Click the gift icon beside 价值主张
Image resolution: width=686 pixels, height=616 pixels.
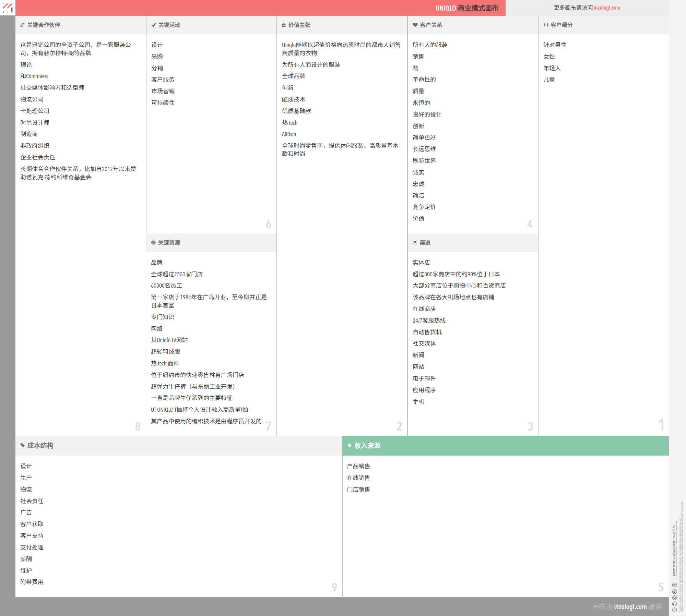[x=284, y=25]
